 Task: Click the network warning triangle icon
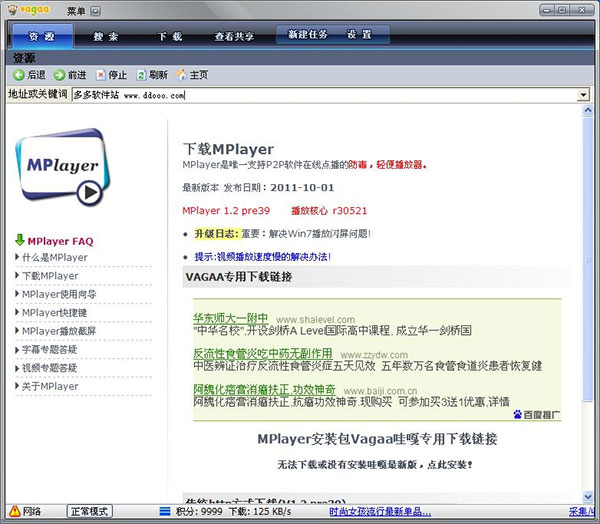(x=15, y=511)
